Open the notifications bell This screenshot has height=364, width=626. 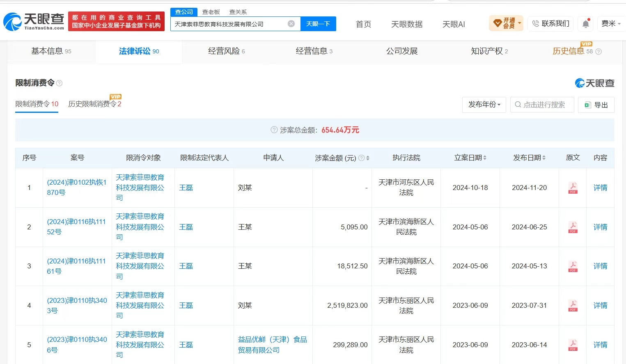(x=586, y=24)
